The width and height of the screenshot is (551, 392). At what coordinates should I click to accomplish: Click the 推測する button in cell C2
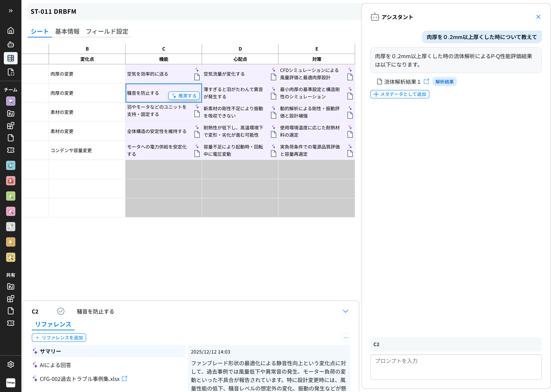[184, 96]
